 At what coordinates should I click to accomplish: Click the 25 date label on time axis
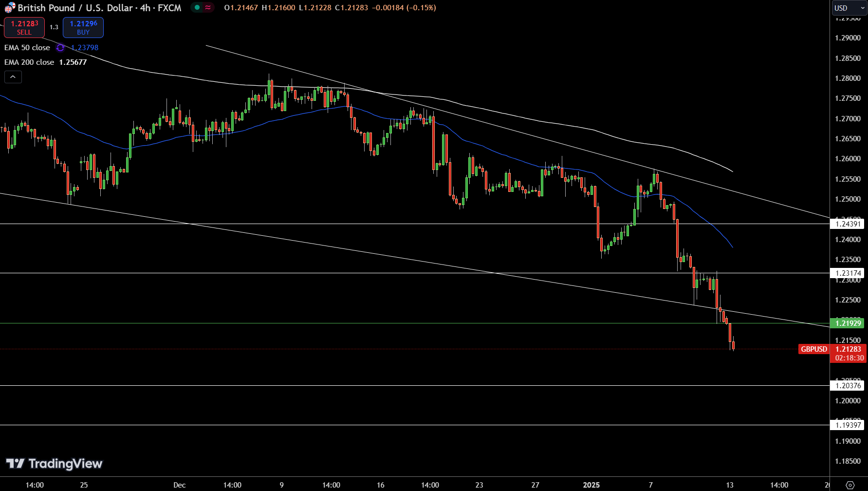[84, 485]
